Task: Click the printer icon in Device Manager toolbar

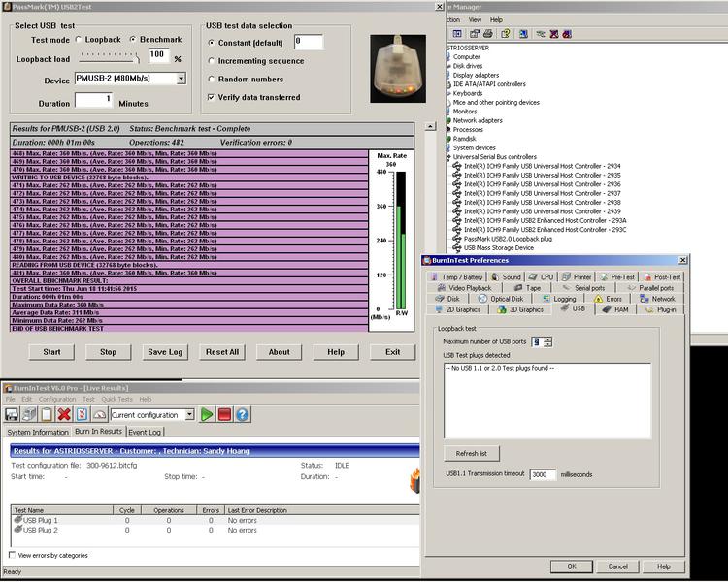Action: (487, 33)
